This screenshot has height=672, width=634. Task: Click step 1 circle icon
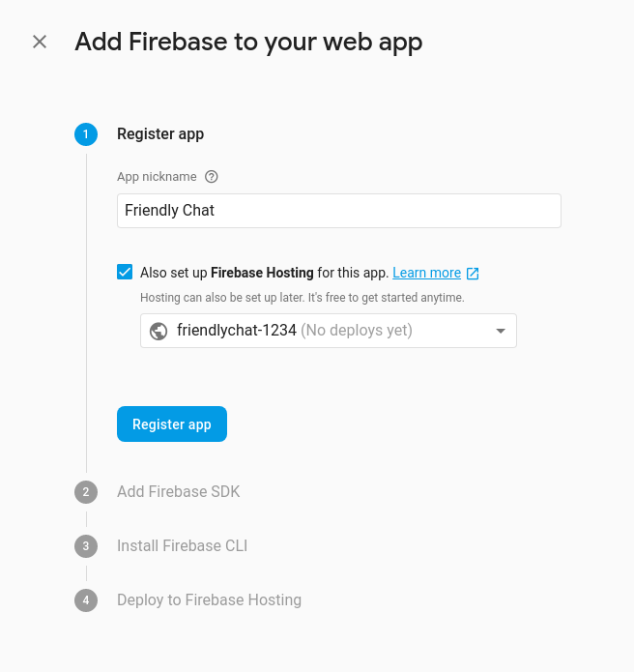pos(86,134)
